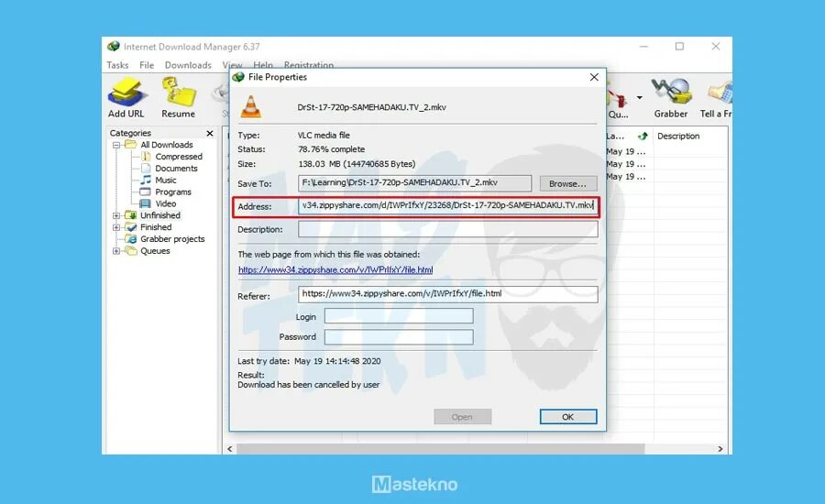Open the Downloads menu
The image size is (825, 504).
pos(188,65)
